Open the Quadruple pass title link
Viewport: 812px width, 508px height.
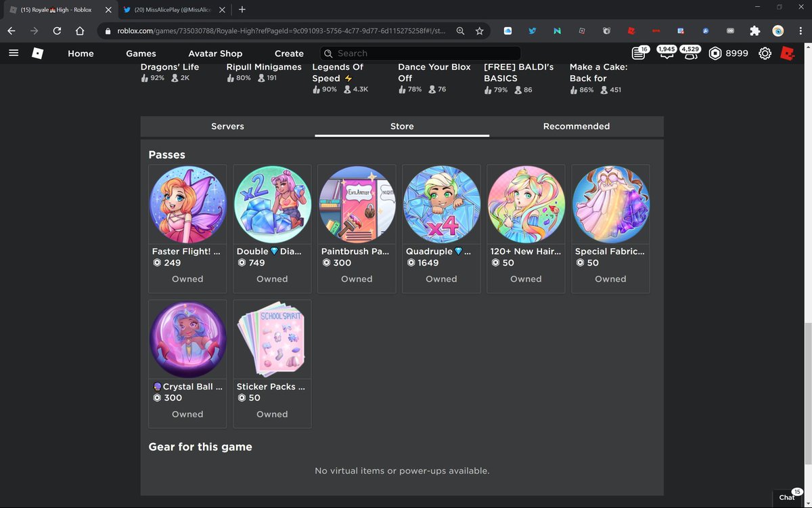[438, 251]
